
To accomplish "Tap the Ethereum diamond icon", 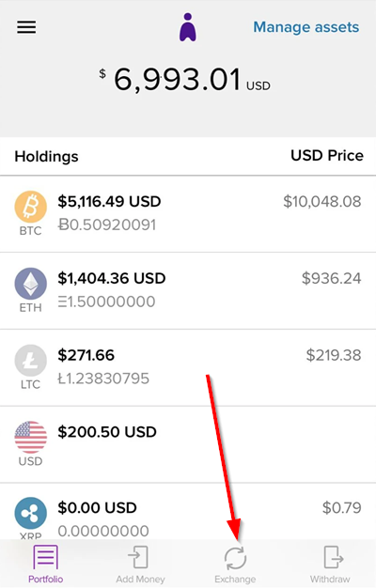I will tap(31, 284).
